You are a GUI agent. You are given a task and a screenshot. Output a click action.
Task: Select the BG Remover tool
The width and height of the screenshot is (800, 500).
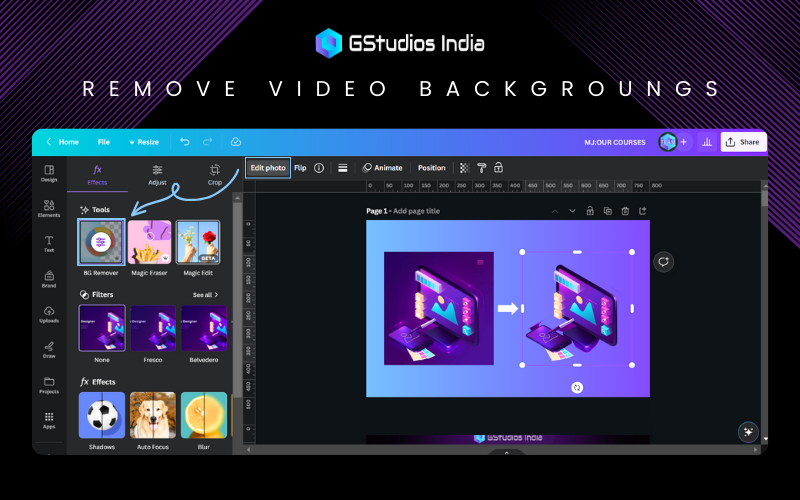click(102, 242)
